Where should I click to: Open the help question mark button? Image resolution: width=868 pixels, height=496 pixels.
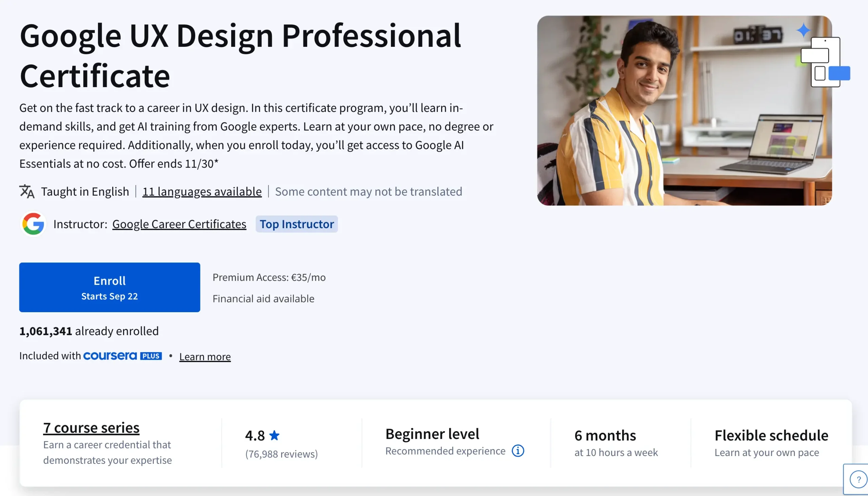pos(858,479)
